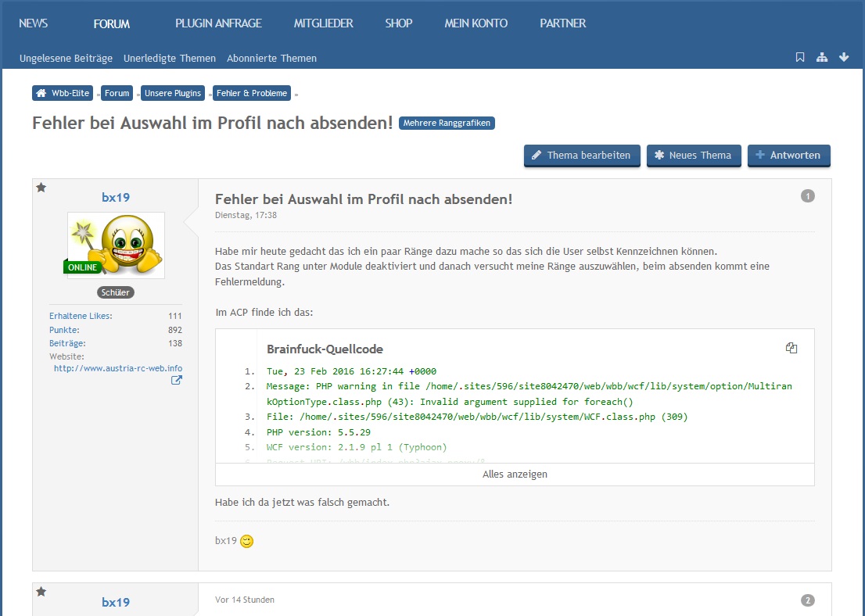Viewport: 865px width, 616px height.
Task: Click the bookmark icon in the top bar
Action: 800,57
